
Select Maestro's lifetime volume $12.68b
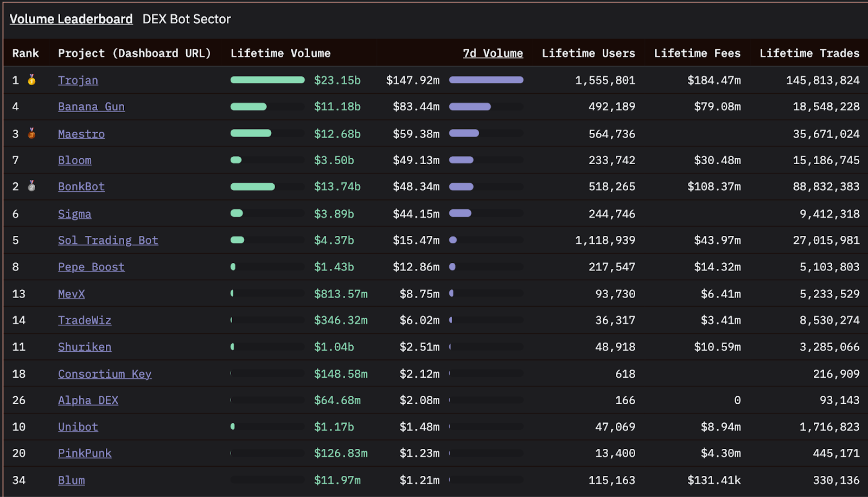click(337, 134)
